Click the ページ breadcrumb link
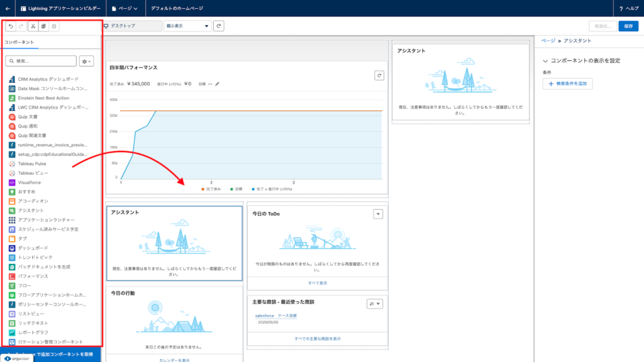644x362 pixels. pyautogui.click(x=548, y=41)
